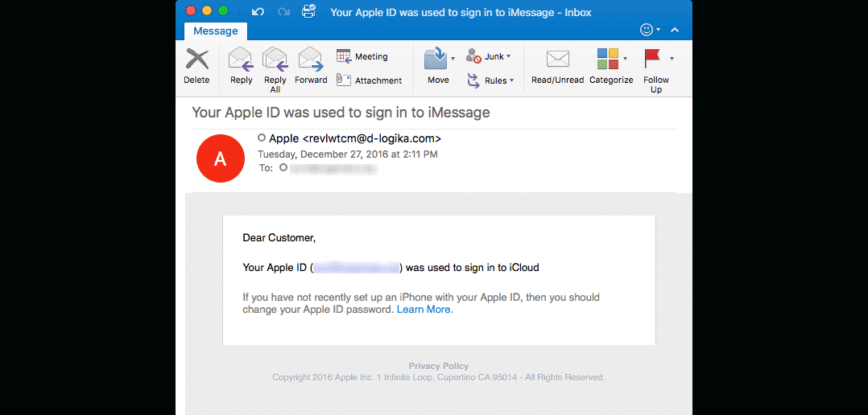Click the Reply icon
Screen dimensions: 868x415
coord(241,60)
